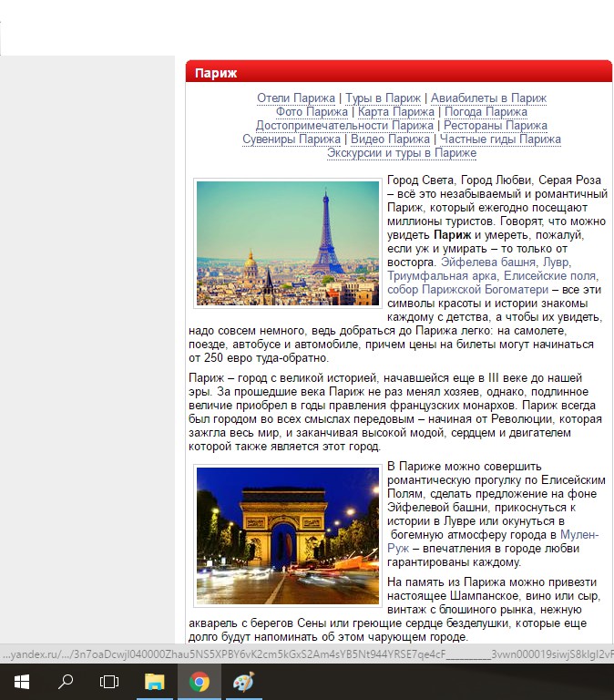This screenshot has height=700, width=614.
Task: Open the Авиабилеты в Париж link
Action: coord(488,98)
